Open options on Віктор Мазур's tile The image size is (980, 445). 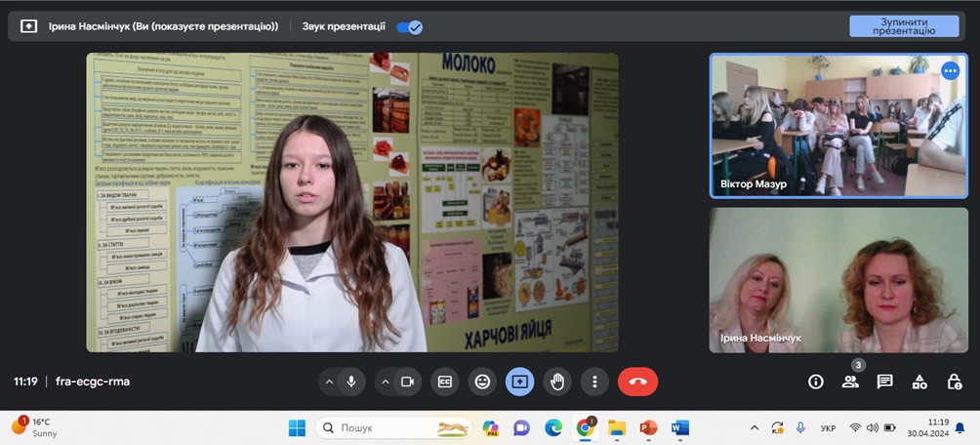950,70
